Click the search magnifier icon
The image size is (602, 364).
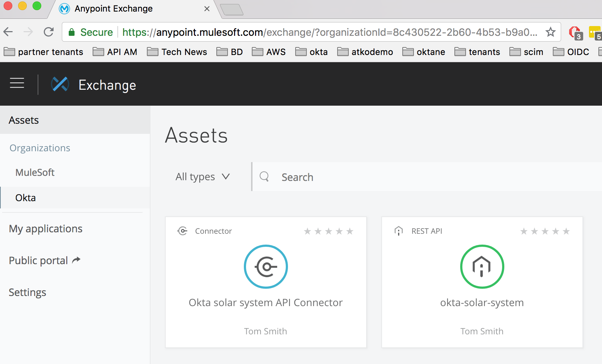click(x=264, y=177)
